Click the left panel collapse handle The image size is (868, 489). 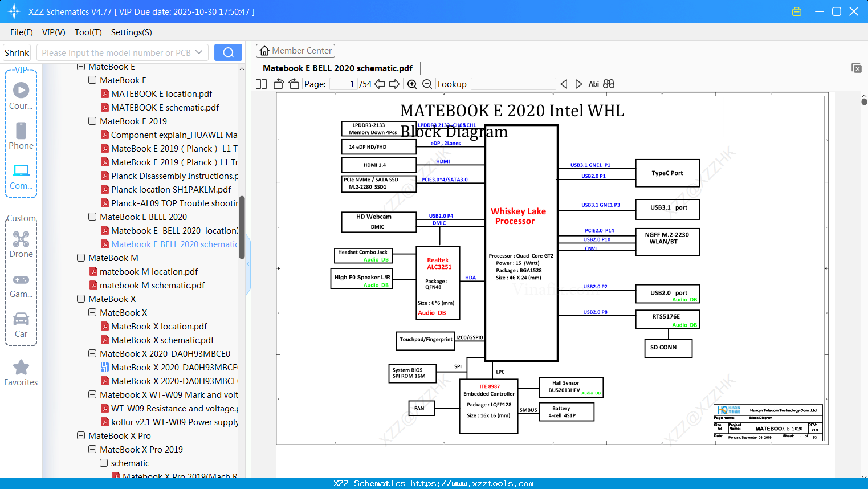[x=248, y=264]
